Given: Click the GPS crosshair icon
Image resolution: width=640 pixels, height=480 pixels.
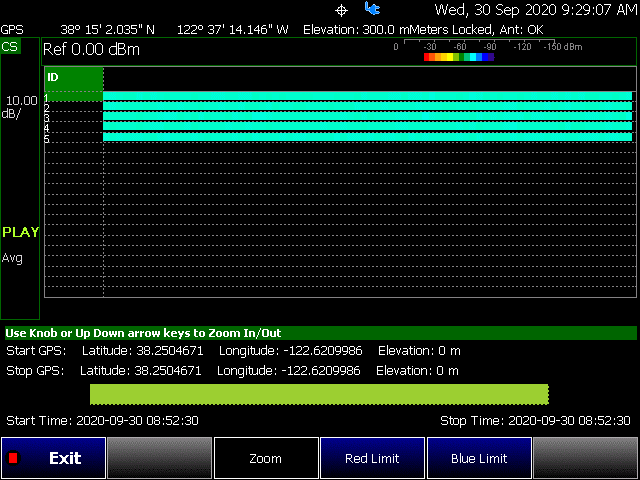Looking at the screenshot, I should click(x=341, y=10).
